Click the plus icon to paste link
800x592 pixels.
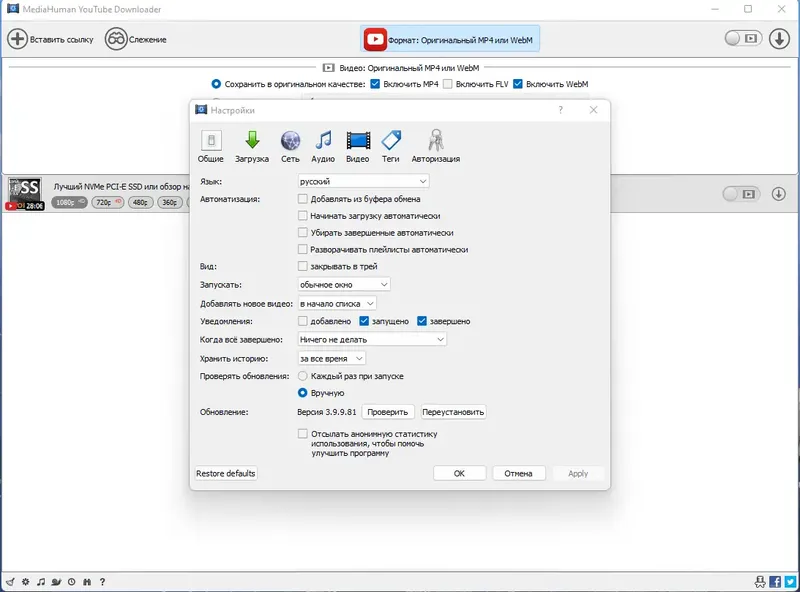tap(17, 39)
